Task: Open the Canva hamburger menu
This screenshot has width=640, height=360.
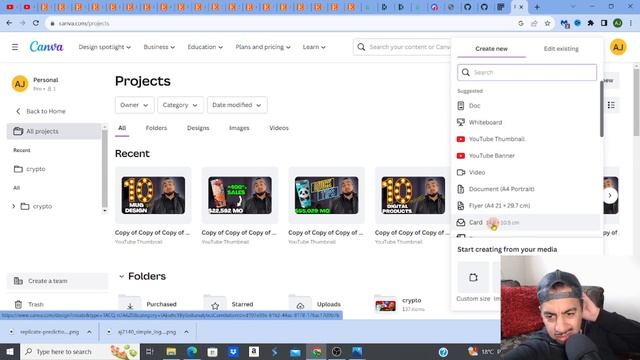Action: coord(15,47)
